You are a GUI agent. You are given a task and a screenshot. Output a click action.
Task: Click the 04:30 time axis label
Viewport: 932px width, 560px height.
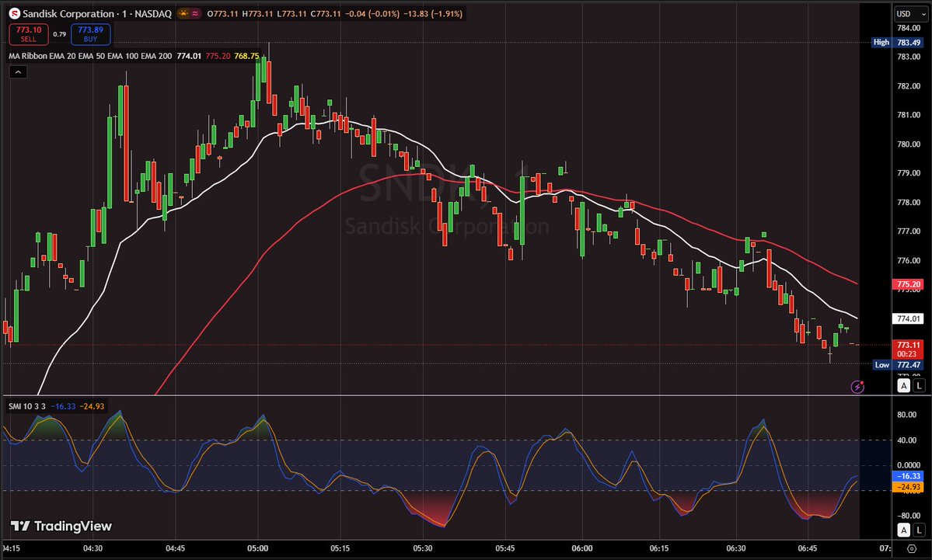93,548
